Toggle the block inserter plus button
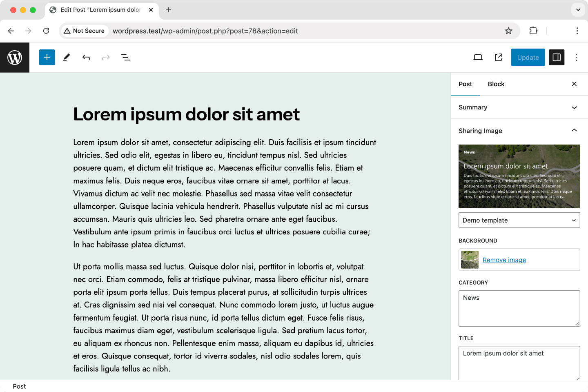The height and width of the screenshot is (392, 588). (47, 58)
